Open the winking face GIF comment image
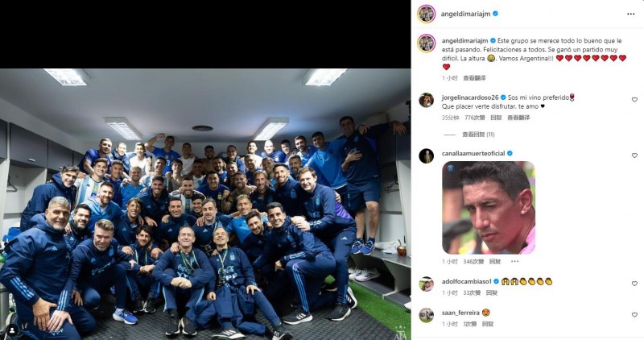The height and width of the screenshot is (340, 644). pos(489,208)
